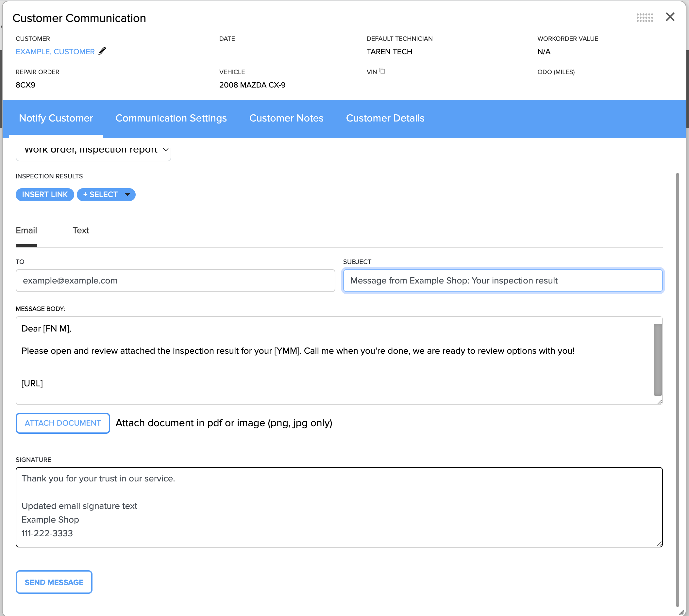
Task: Click the SUBJECT input field
Action: click(x=503, y=281)
